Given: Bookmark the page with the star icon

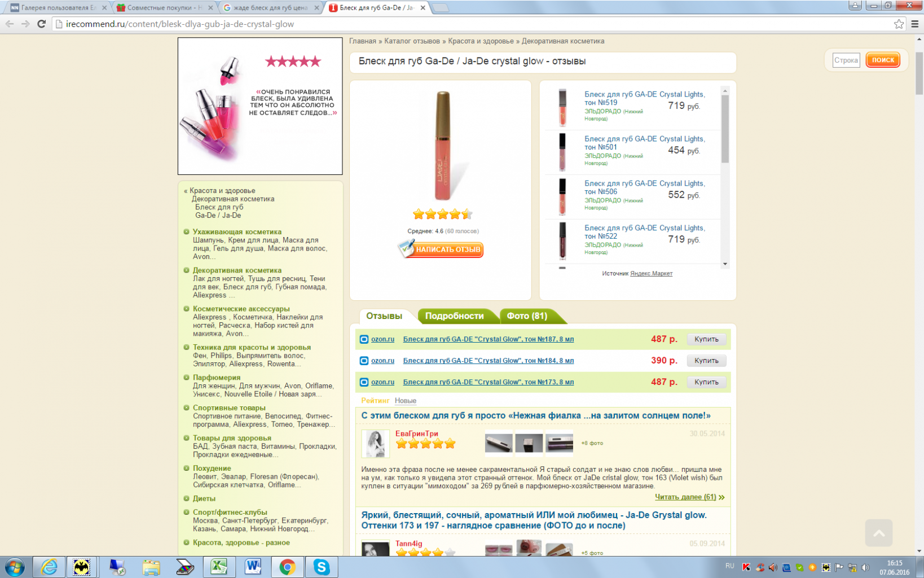Looking at the screenshot, I should (x=899, y=24).
